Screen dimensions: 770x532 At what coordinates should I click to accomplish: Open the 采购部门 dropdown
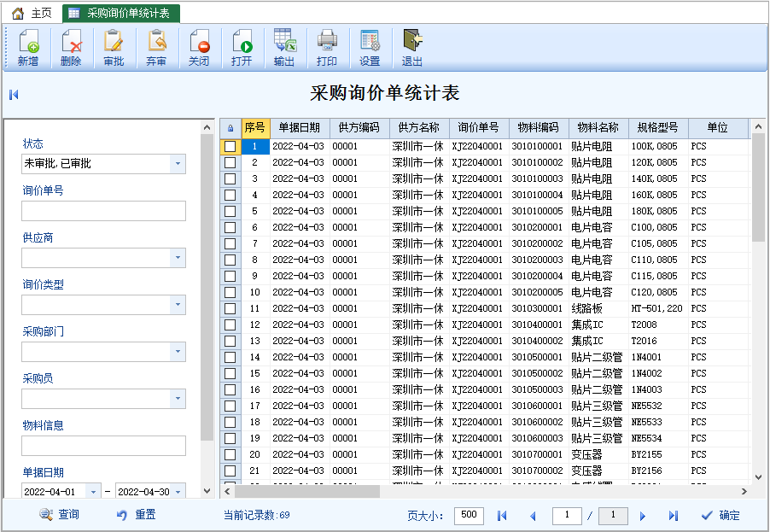pos(178,352)
